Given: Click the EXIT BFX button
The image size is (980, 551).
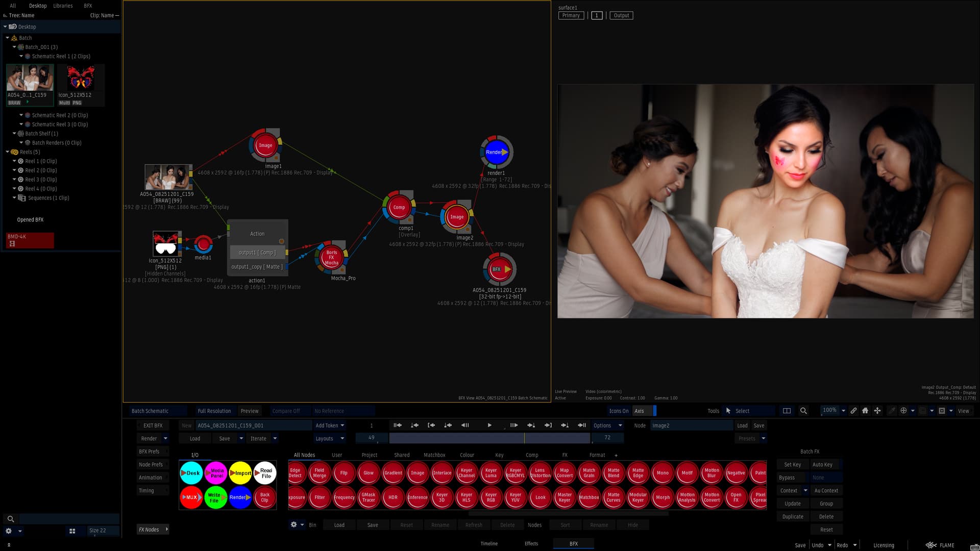Looking at the screenshot, I should (x=153, y=425).
